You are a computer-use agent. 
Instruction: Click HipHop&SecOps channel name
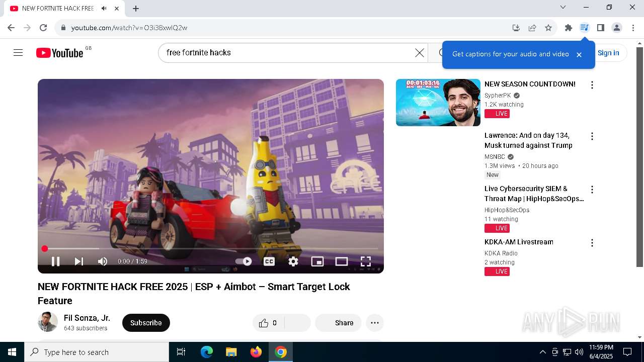pyautogui.click(x=507, y=210)
